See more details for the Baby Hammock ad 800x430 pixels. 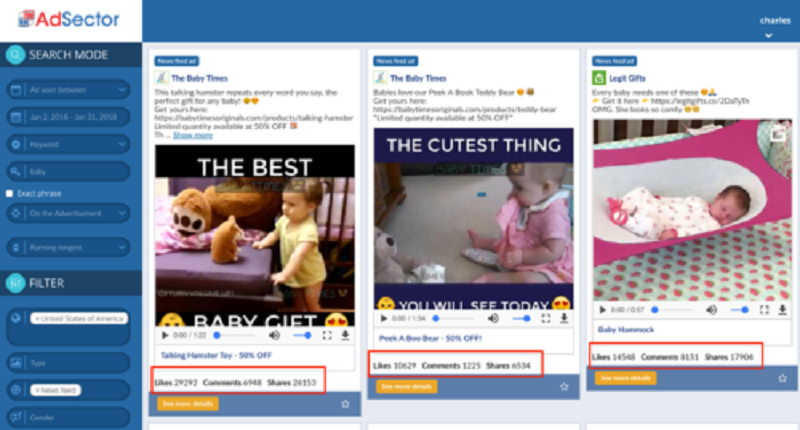point(626,378)
